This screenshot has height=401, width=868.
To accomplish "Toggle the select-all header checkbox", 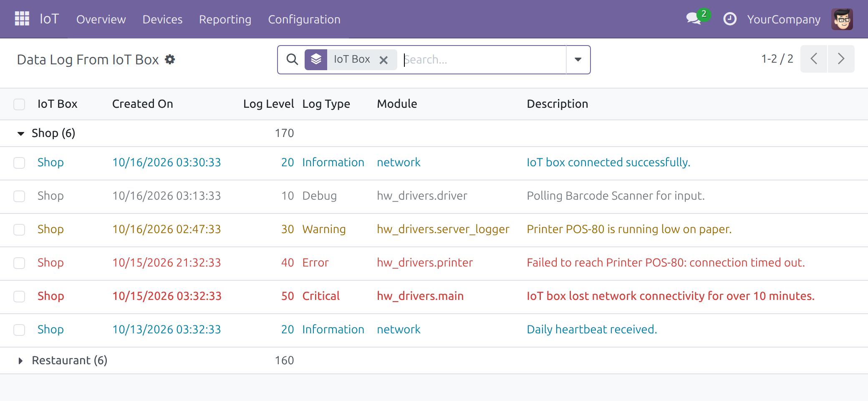I will (19, 104).
